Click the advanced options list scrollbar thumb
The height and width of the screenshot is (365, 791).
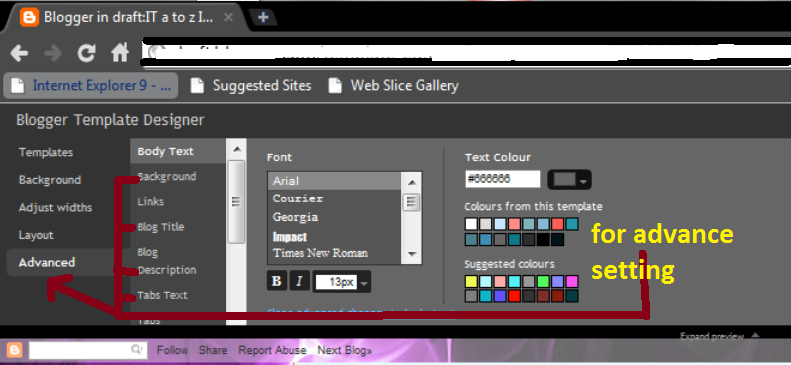[x=237, y=201]
